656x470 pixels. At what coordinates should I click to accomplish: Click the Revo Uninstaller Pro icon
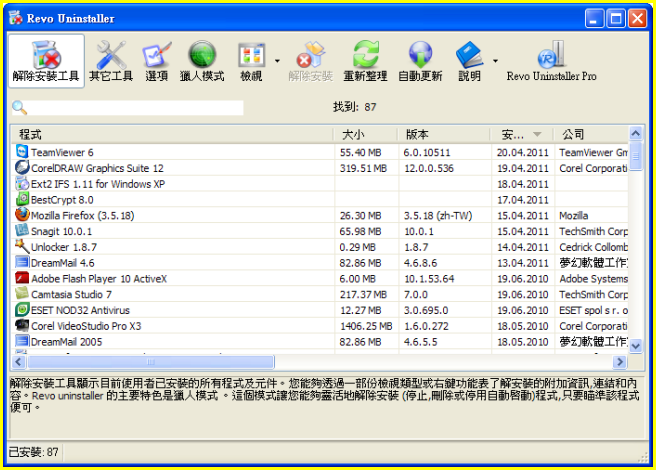[x=551, y=62]
